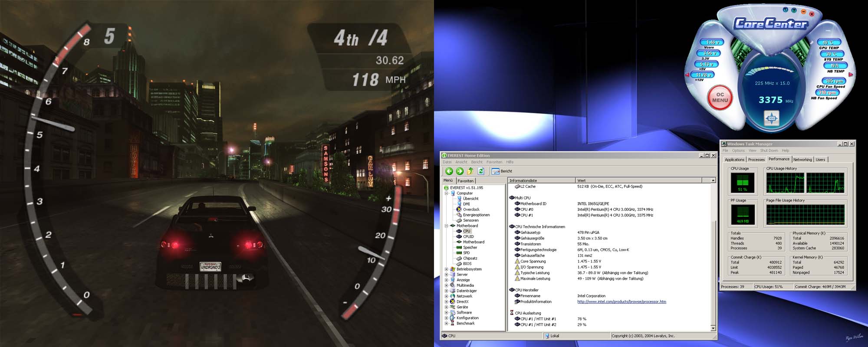Expand the DirectX tree node
Viewport: 868px width, 347px height.
tap(446, 301)
